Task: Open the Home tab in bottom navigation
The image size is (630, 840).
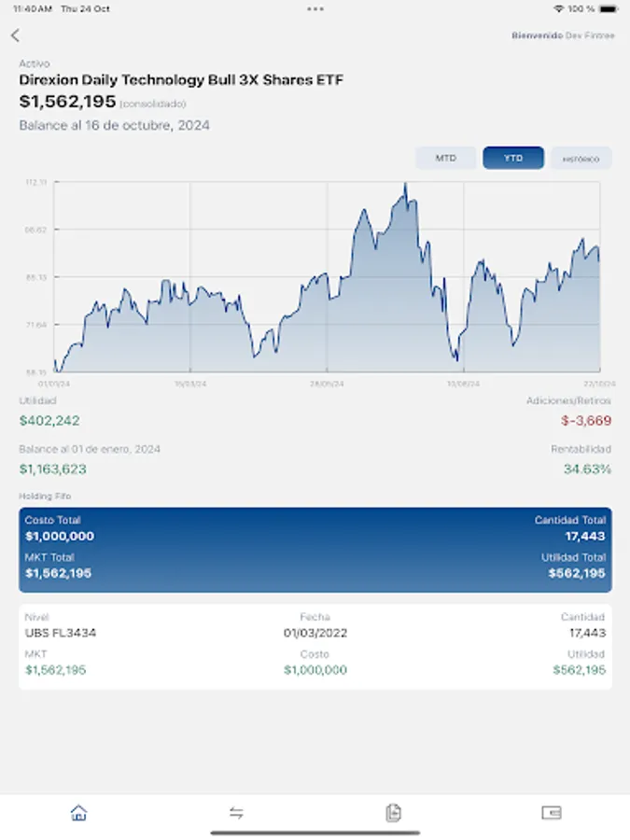Action: (78, 813)
